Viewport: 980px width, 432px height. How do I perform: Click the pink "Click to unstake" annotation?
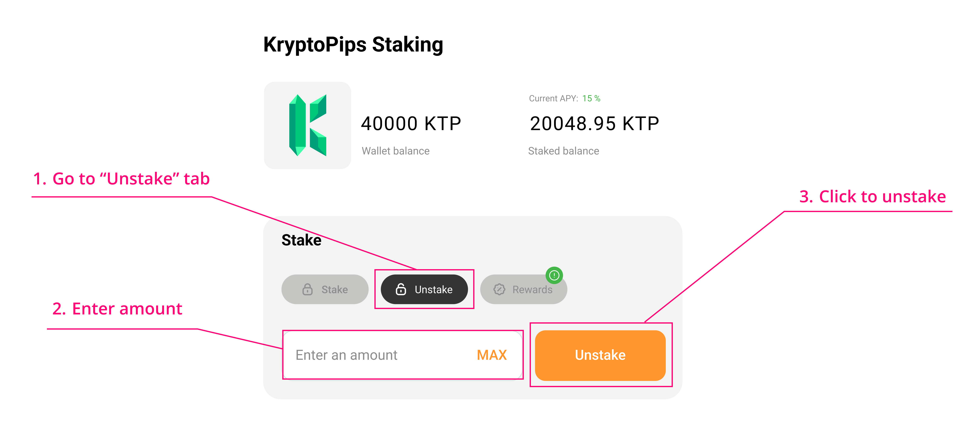click(x=872, y=197)
